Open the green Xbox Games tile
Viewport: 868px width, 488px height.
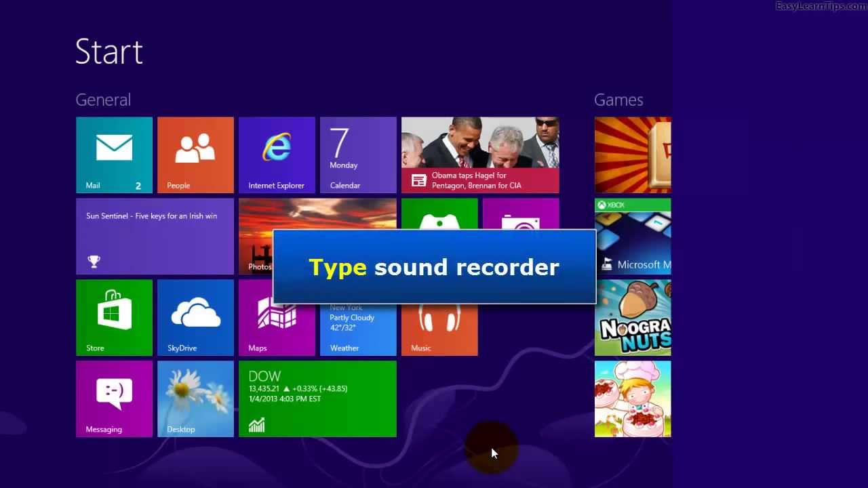click(x=439, y=213)
